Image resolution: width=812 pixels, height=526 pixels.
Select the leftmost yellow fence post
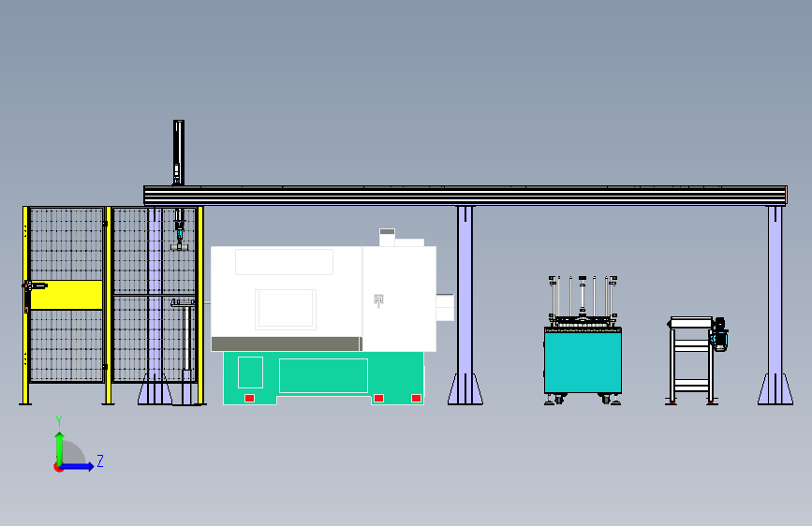click(x=25, y=305)
